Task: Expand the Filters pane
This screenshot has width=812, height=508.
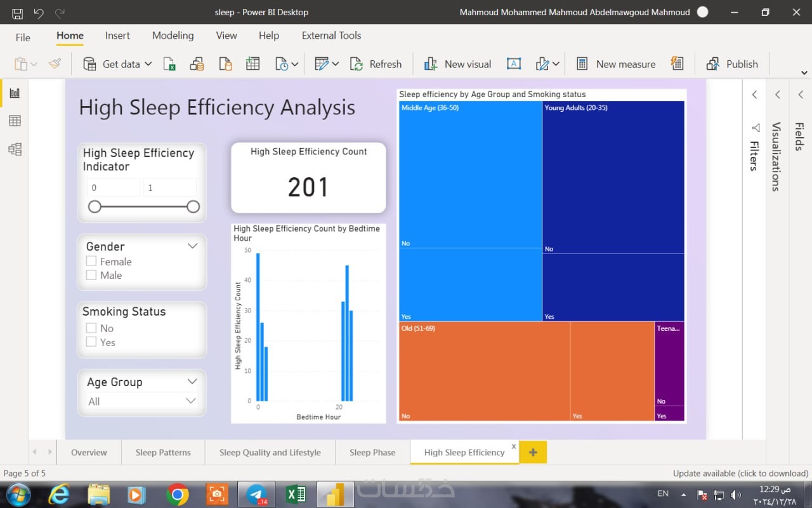Action: 754,95
